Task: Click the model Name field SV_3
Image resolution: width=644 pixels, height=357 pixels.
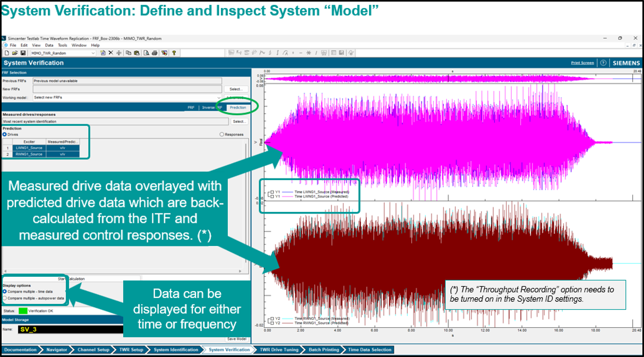Action: pos(63,330)
